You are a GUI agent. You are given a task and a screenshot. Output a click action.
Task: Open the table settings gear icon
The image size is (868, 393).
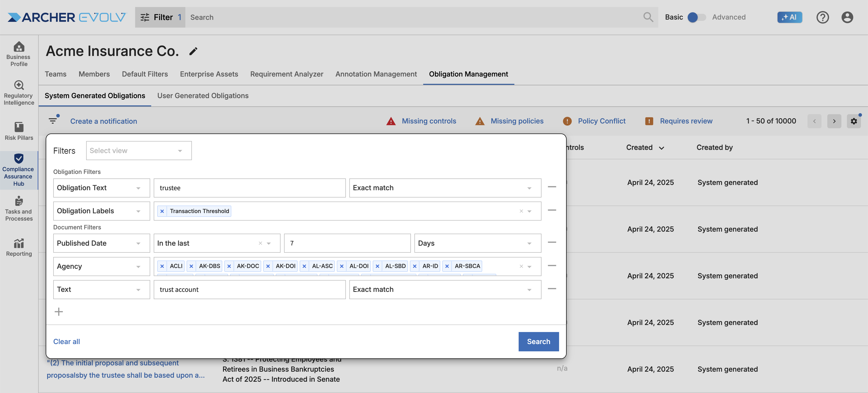pos(853,121)
